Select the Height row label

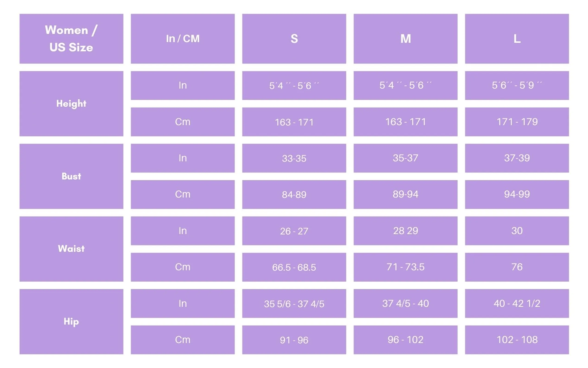click(71, 104)
